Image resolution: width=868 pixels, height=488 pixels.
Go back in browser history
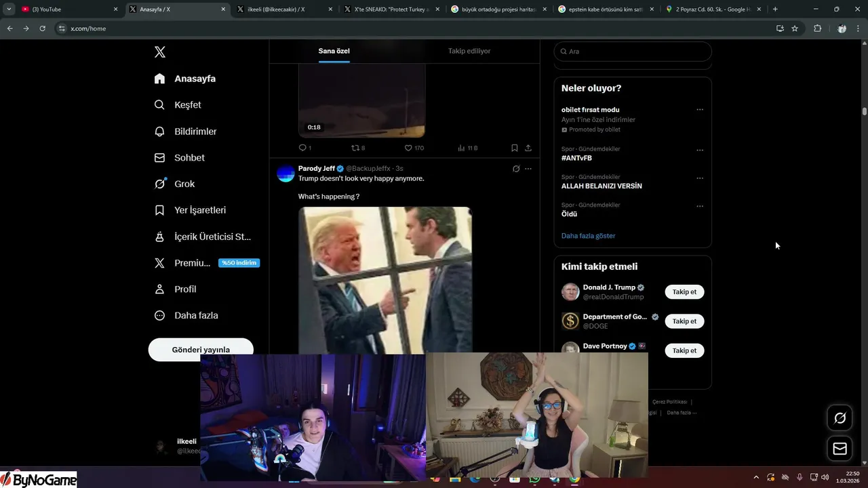click(9, 28)
